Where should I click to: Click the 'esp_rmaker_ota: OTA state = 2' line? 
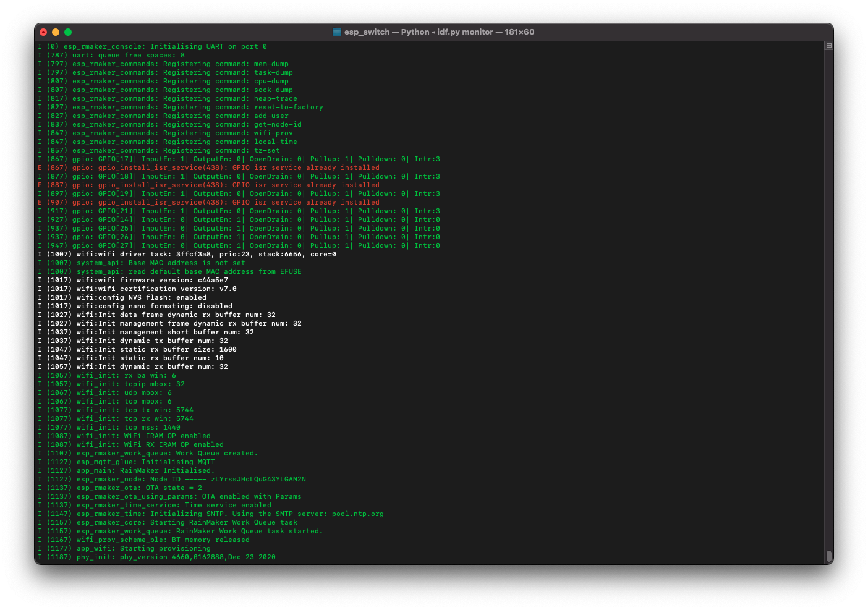(120, 488)
